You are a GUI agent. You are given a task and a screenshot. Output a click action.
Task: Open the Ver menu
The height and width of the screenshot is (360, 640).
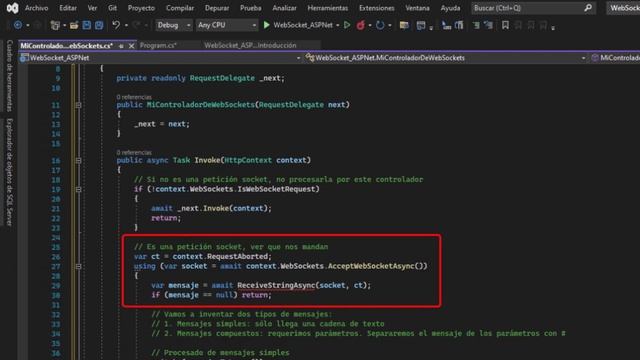click(x=92, y=8)
